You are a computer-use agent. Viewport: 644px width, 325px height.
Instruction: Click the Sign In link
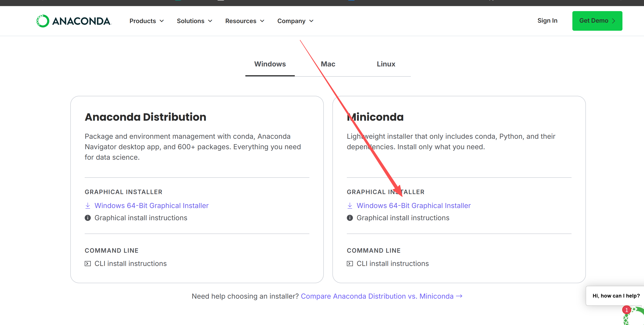click(547, 20)
